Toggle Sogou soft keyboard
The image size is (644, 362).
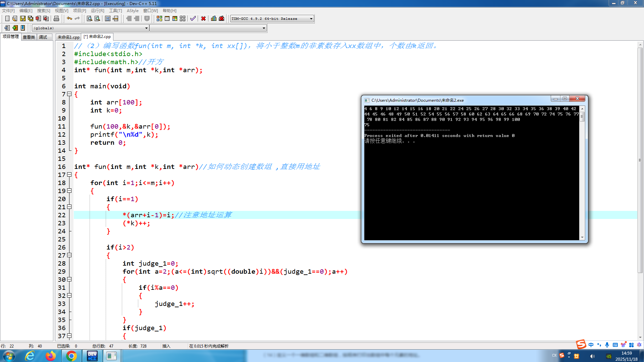point(615,345)
